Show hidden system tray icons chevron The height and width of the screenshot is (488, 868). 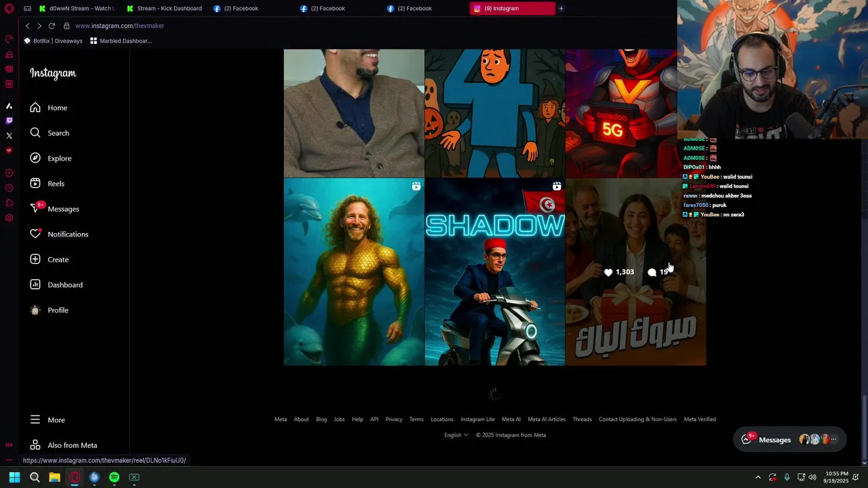[758, 477]
